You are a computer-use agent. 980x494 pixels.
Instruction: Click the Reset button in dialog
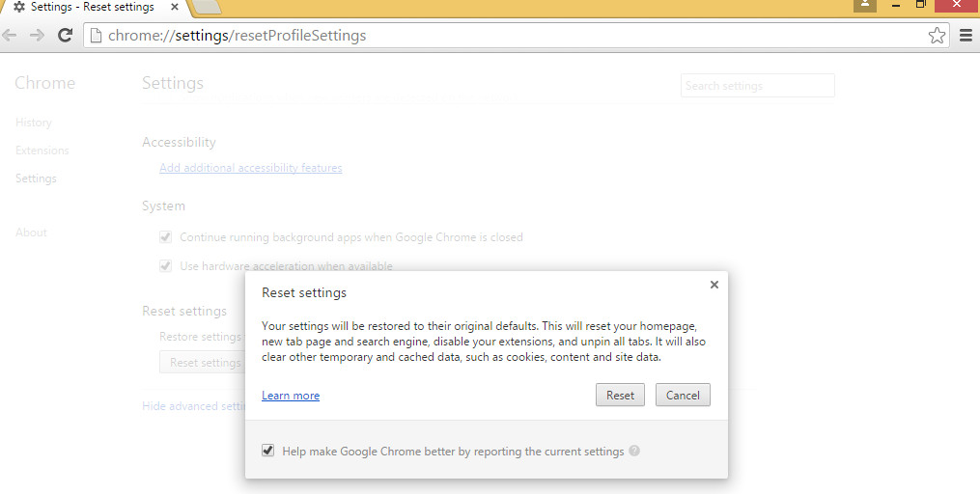pyautogui.click(x=620, y=395)
